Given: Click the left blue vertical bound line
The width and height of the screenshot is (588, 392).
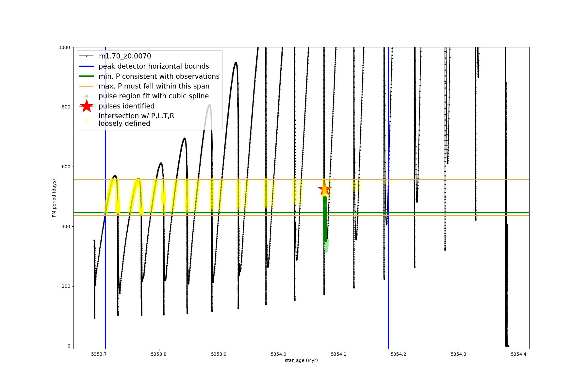Looking at the screenshot, I should (x=106, y=261).
